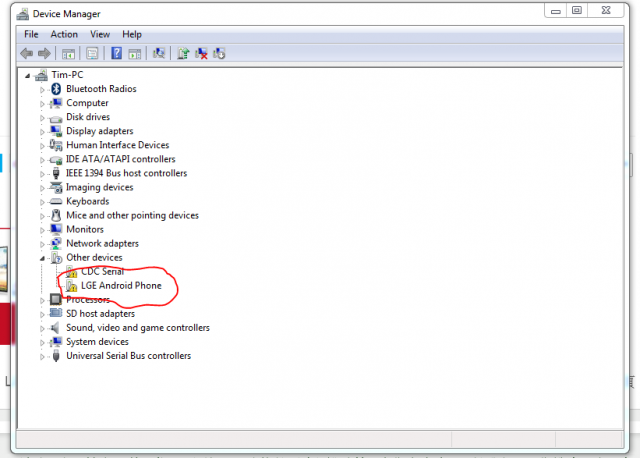
Task: Select the CDC Serial entry
Action: [102, 271]
